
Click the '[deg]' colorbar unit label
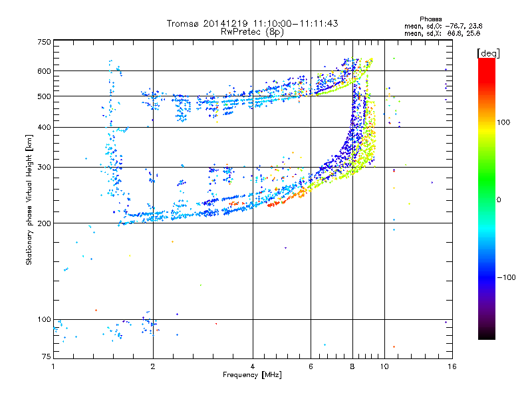[488, 53]
